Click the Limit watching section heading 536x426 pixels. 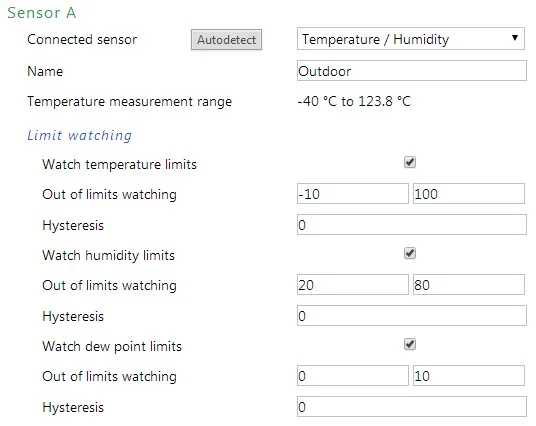[x=79, y=135]
